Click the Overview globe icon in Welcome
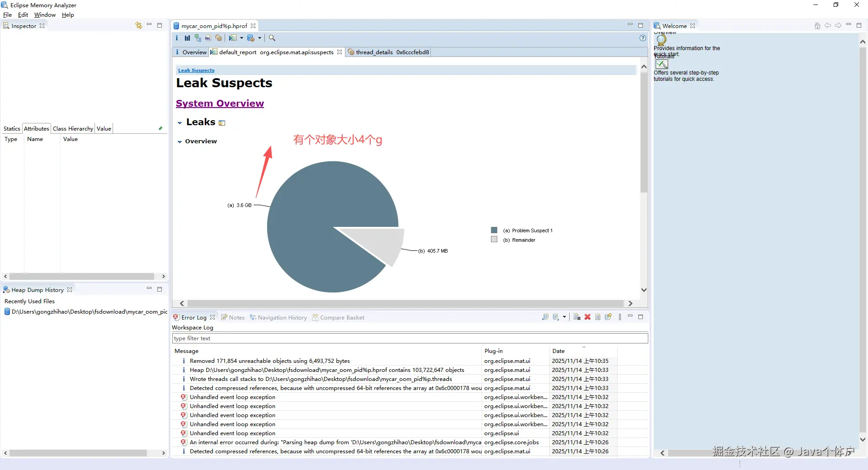Viewport: 868px width, 470px height. coord(661,39)
